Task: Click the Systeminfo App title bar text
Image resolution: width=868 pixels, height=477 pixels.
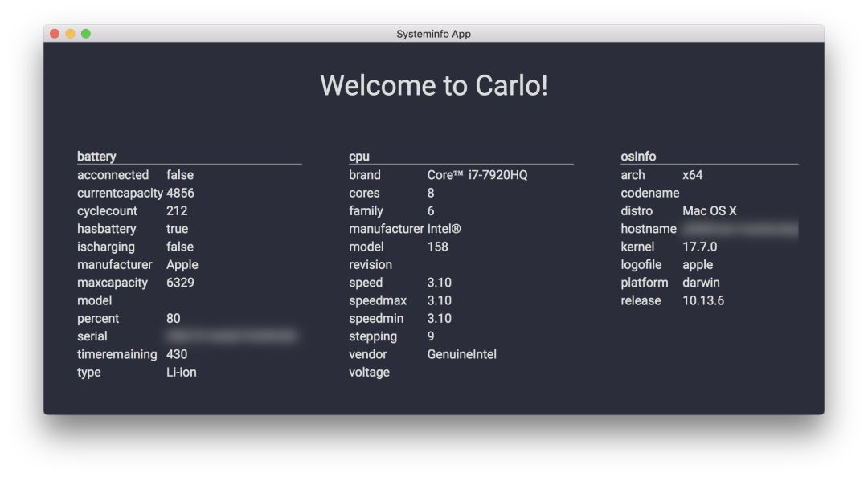Action: click(x=433, y=34)
